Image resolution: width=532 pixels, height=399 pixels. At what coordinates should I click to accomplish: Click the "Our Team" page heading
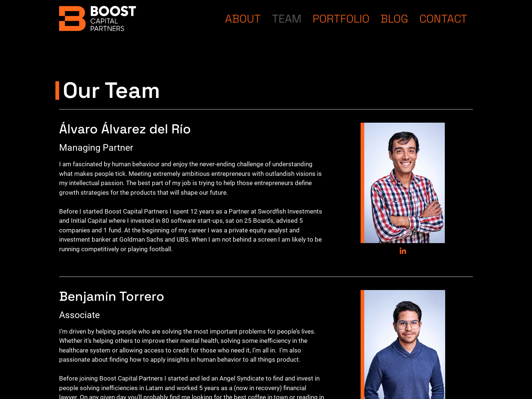pyautogui.click(x=111, y=91)
